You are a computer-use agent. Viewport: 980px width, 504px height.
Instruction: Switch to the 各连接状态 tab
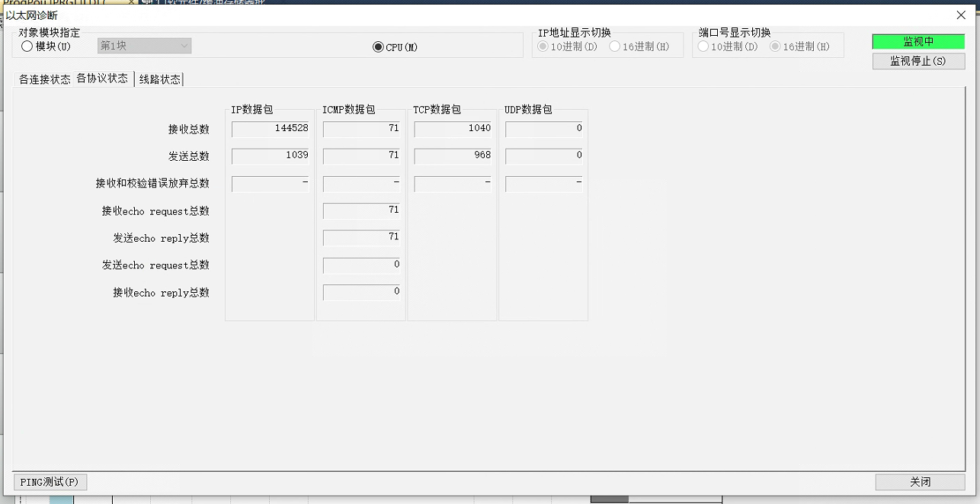pos(44,79)
